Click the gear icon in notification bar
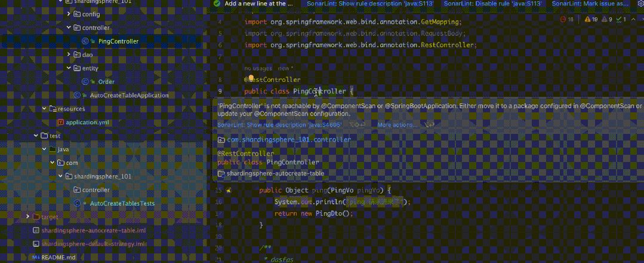The height and width of the screenshot is (263, 644). coord(637,4)
